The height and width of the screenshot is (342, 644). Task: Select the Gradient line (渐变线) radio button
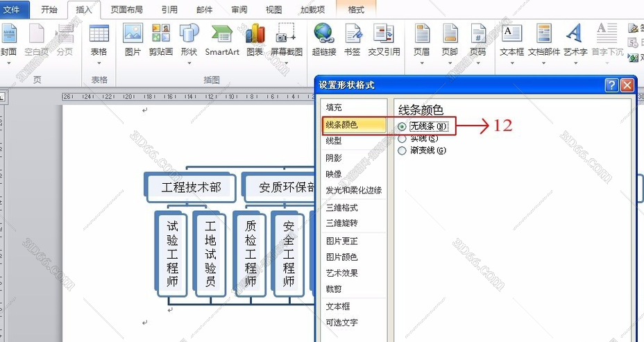point(402,151)
